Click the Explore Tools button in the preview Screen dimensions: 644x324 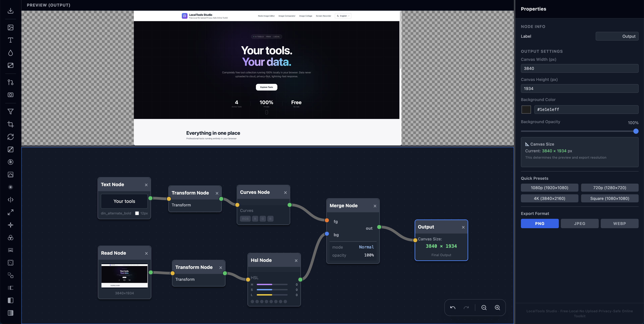coord(266,87)
